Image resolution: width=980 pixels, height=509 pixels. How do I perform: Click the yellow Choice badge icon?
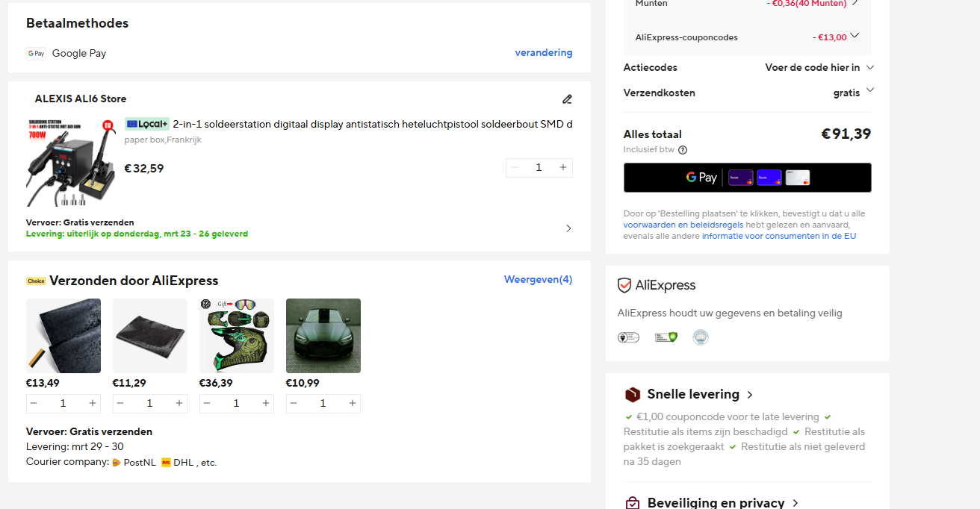click(36, 281)
